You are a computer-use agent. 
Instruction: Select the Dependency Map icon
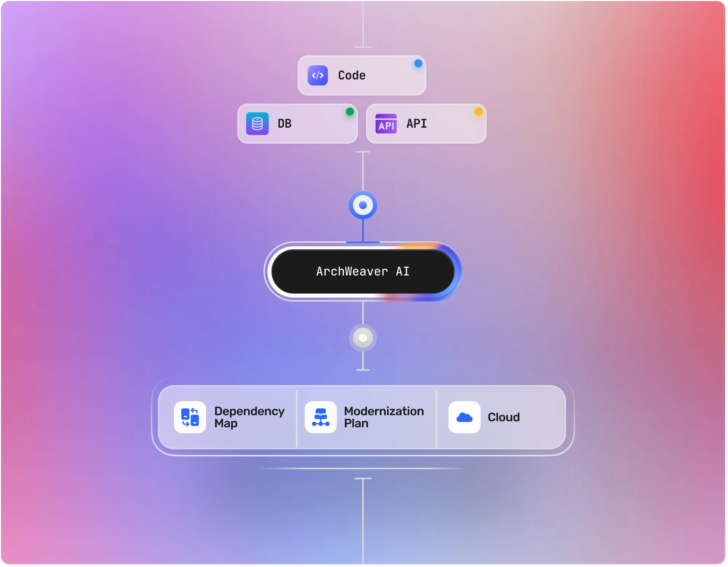pos(189,417)
